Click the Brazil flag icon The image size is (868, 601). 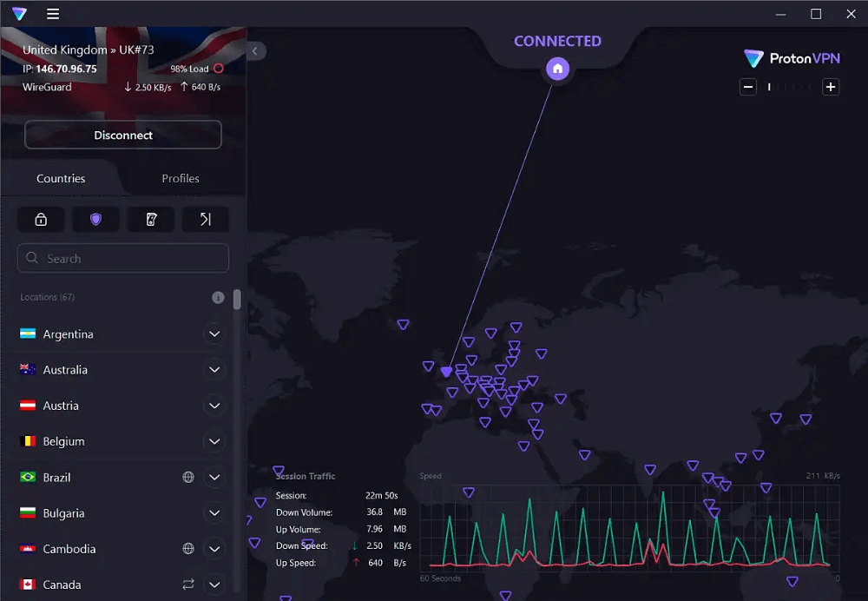(x=28, y=477)
